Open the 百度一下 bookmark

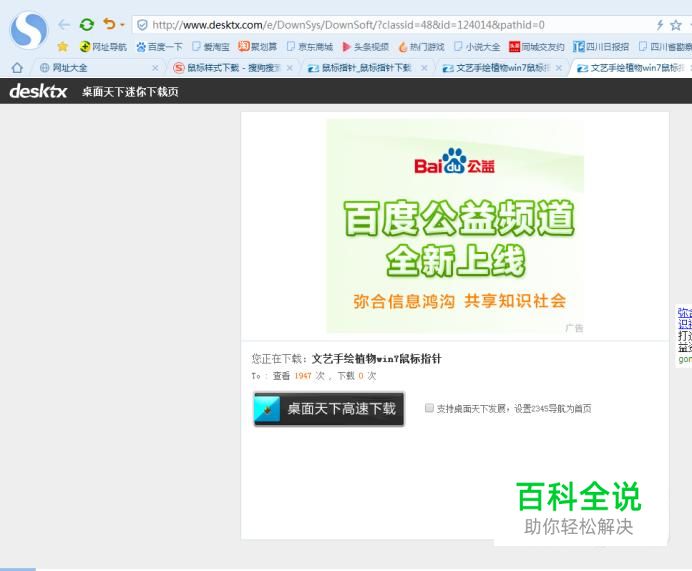pyautogui.click(x=159, y=47)
